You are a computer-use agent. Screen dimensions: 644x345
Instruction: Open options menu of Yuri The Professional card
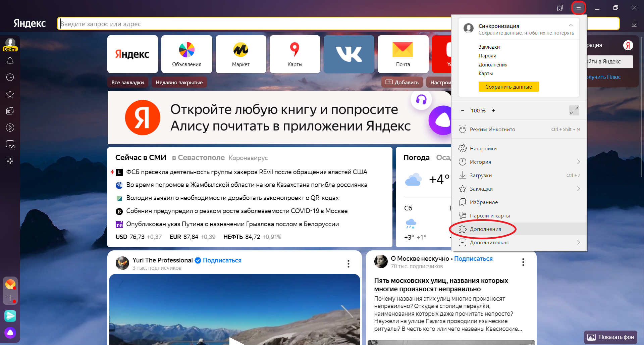pyautogui.click(x=348, y=264)
